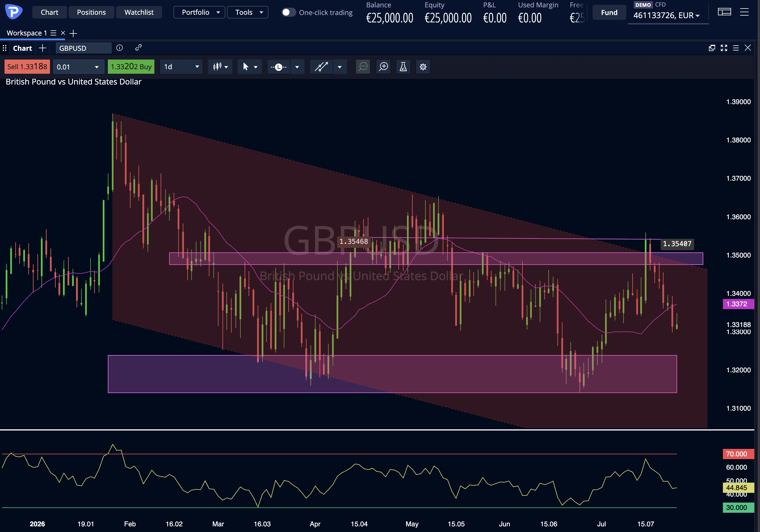Add a new workspace with plus
This screenshot has height=532, width=760.
(73, 33)
